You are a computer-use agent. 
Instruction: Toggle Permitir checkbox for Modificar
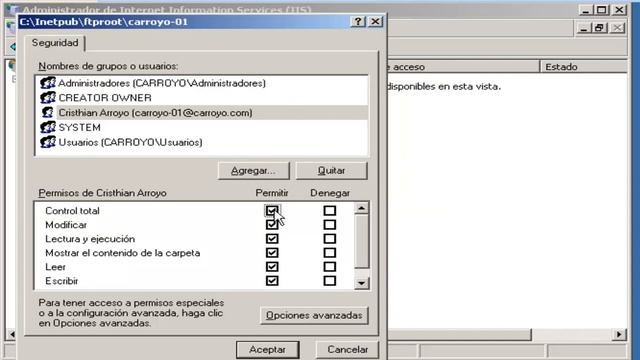pyautogui.click(x=272, y=225)
